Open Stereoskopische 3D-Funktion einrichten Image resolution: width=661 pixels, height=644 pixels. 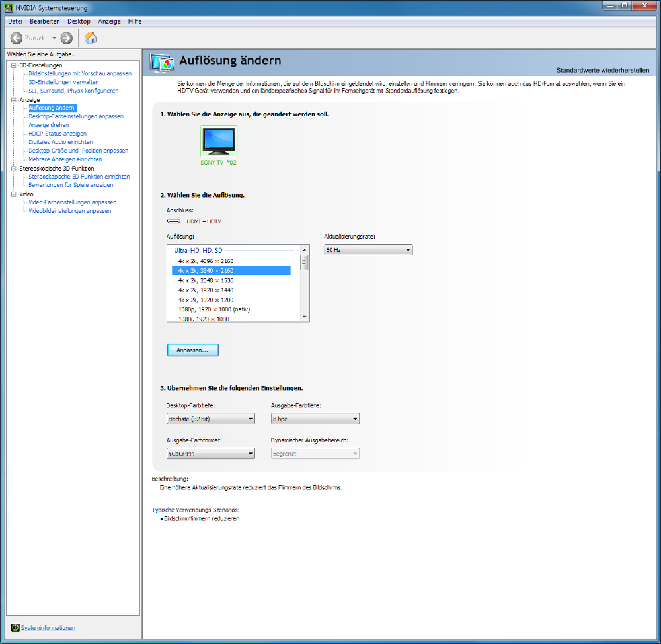coord(79,177)
